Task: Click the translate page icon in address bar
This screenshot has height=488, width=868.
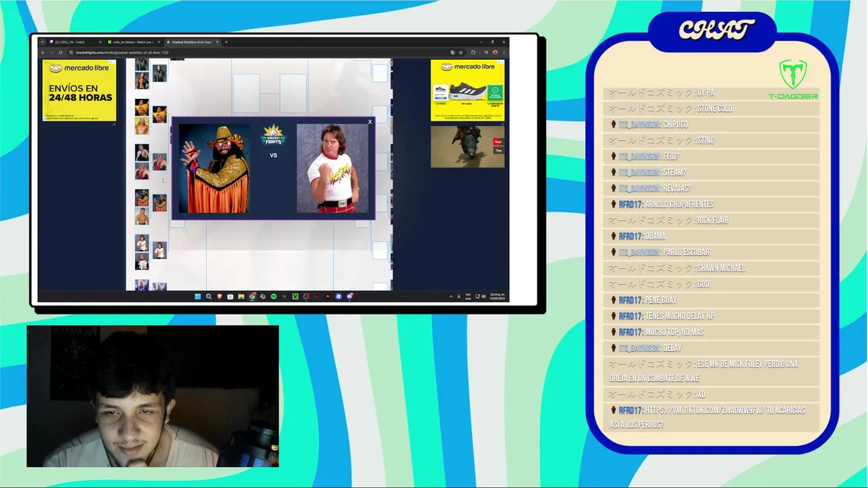Action: click(x=452, y=52)
